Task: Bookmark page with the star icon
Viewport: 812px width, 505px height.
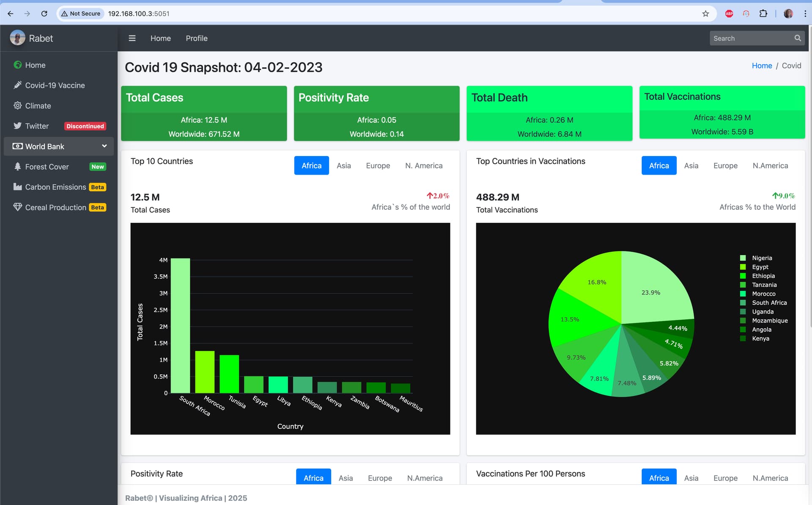Action: (x=705, y=14)
